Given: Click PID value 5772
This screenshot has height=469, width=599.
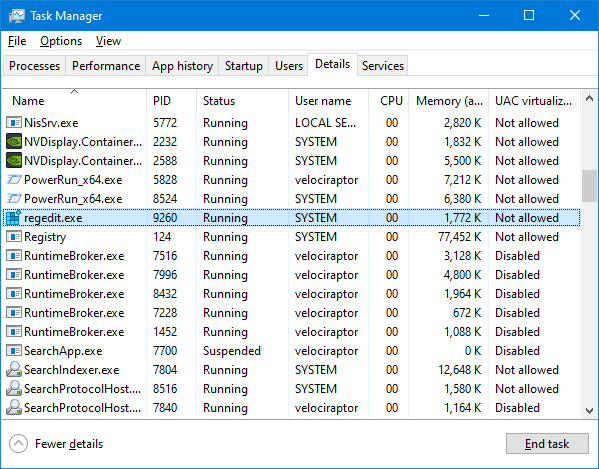Looking at the screenshot, I should 165,123.
